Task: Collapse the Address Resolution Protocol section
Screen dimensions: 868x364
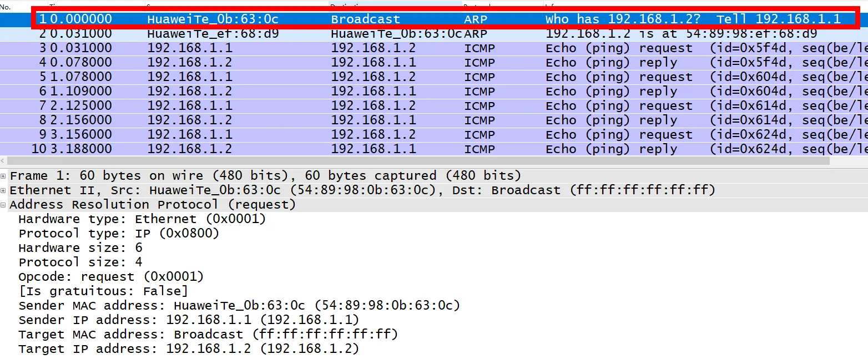Action: coord(4,205)
